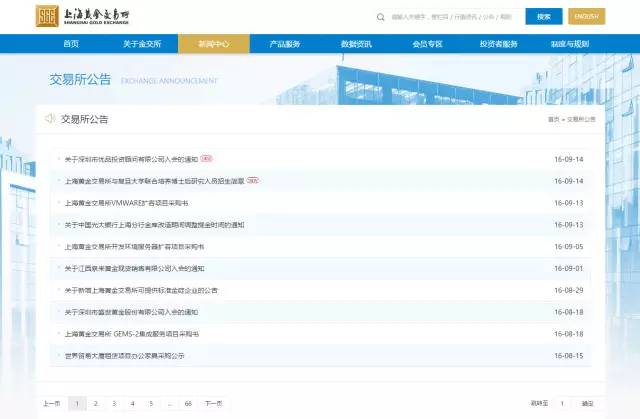Open the 首页 navigation menu item
Image resolution: width=640 pixels, height=419 pixels.
tap(71, 44)
